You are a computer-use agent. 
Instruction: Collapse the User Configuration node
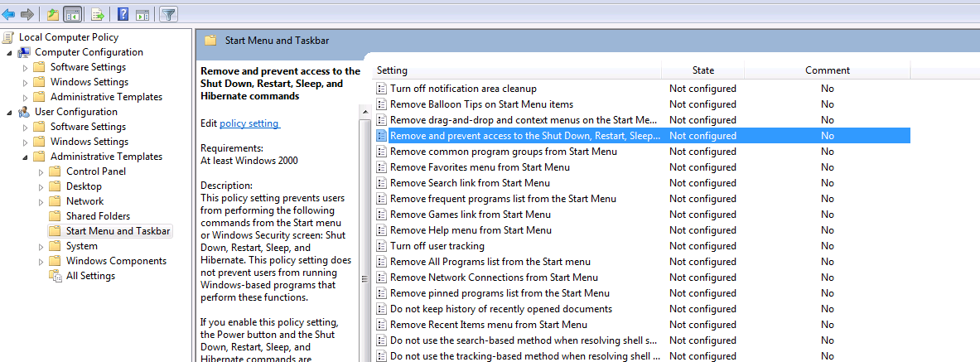tap(9, 112)
